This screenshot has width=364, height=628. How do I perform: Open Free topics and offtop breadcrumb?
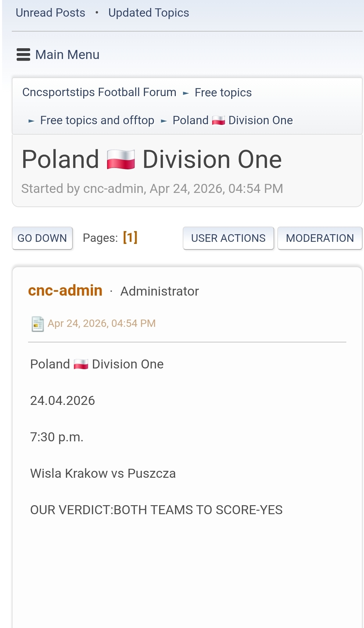click(97, 120)
